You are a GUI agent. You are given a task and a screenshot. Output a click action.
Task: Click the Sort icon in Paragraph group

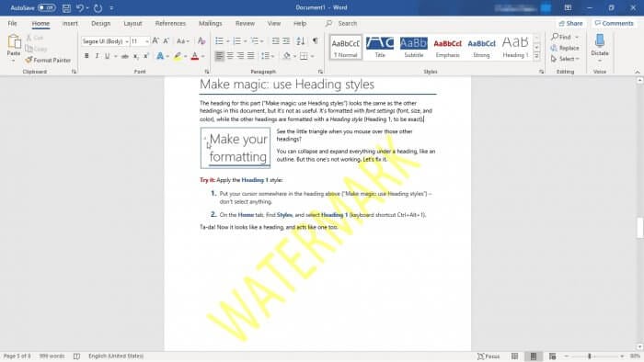pos(301,40)
